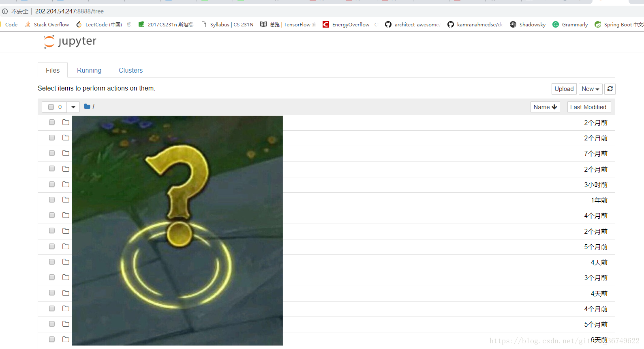Switch to the Files tab
The image size is (644, 349).
pyautogui.click(x=53, y=70)
